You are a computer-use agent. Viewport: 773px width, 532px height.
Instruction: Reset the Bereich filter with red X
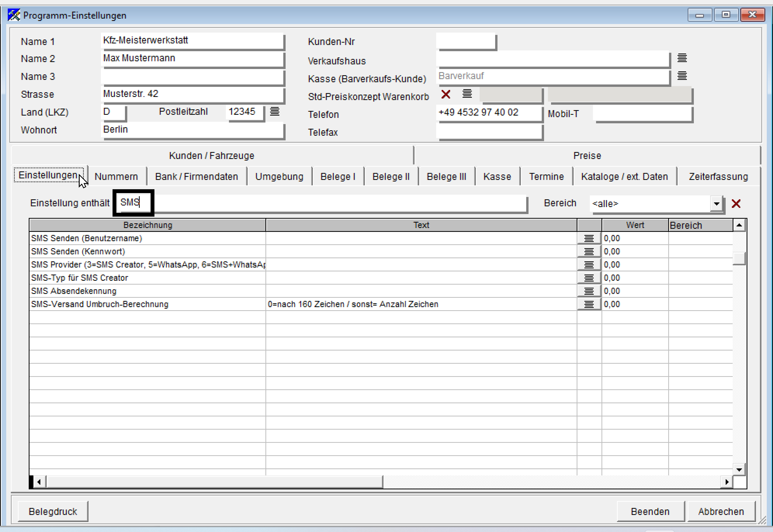tap(736, 203)
